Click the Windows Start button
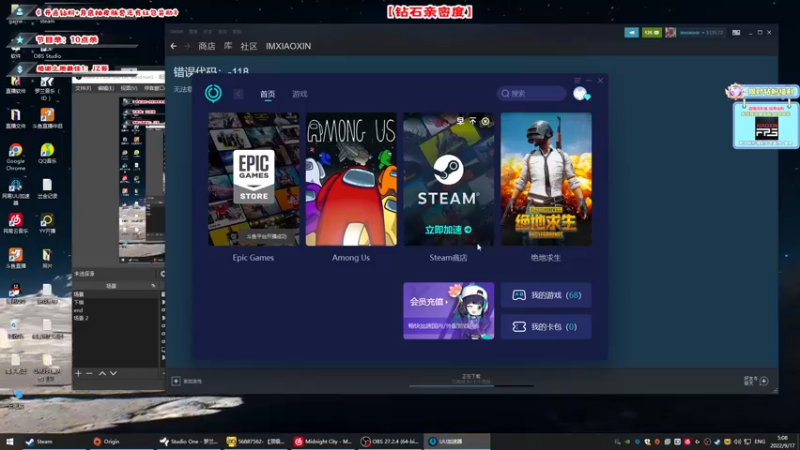 coord(10,441)
